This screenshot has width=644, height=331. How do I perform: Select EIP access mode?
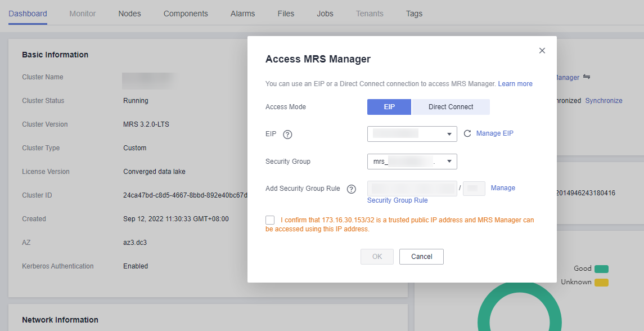click(x=389, y=107)
